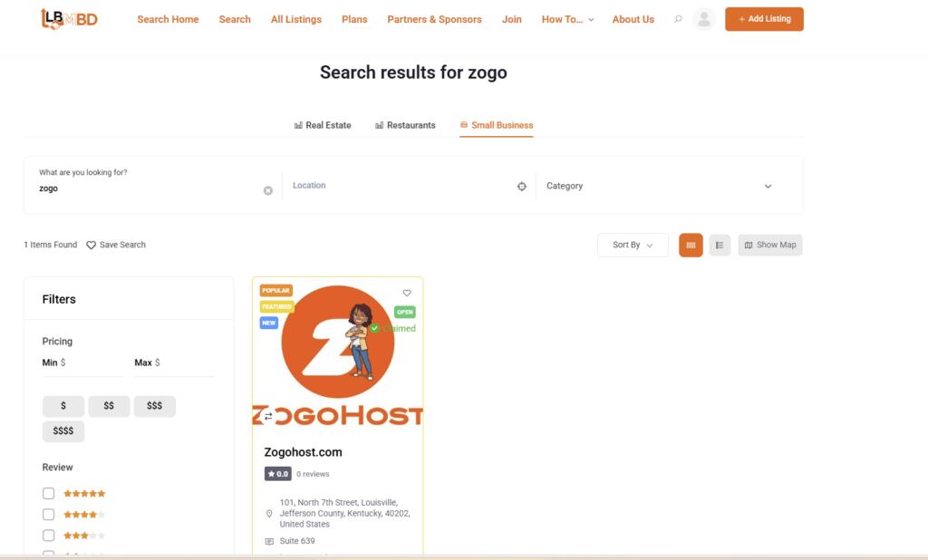Click the Max price input
Viewport: 928px width, 560px height.
tap(175, 362)
